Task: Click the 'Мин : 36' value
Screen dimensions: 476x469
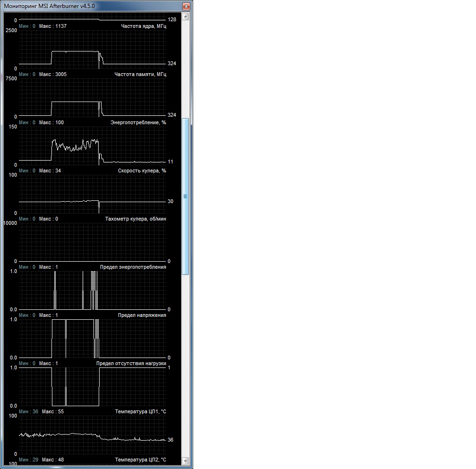Action: (x=28, y=412)
